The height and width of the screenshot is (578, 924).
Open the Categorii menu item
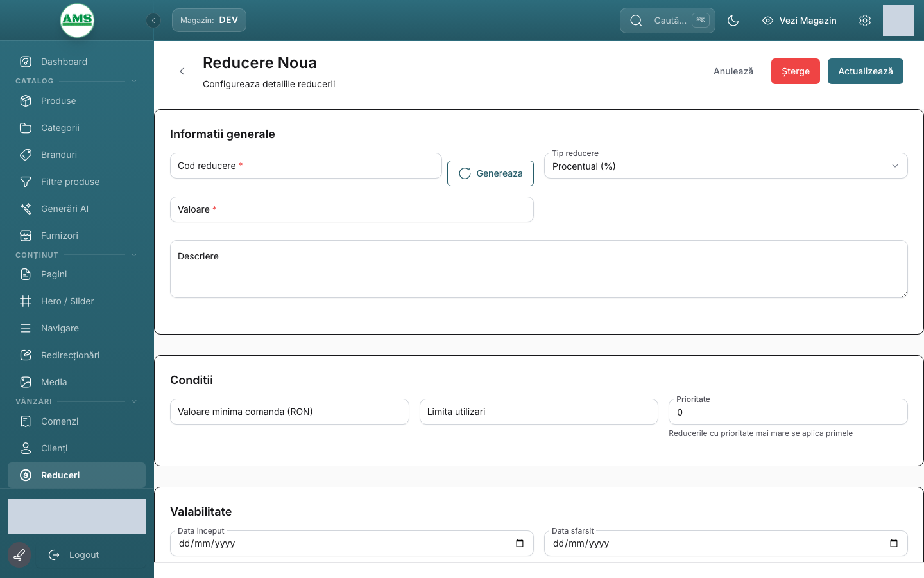(x=76, y=128)
